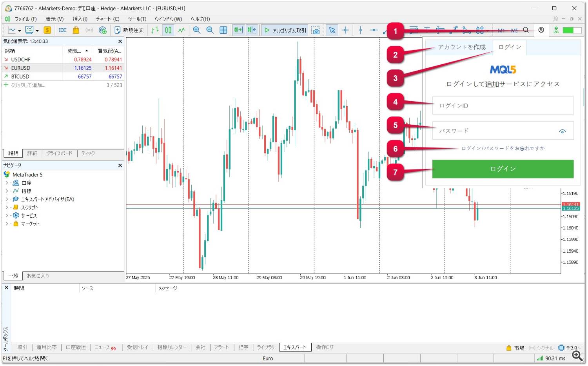Screen dimensions: 588x366
Task: Close the Market Watch panel
Action: 120,41
